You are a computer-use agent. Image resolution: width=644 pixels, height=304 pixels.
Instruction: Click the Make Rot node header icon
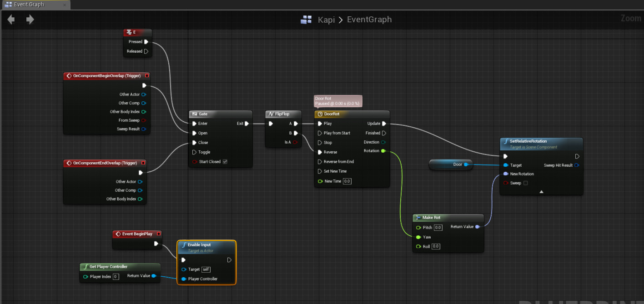tap(418, 218)
